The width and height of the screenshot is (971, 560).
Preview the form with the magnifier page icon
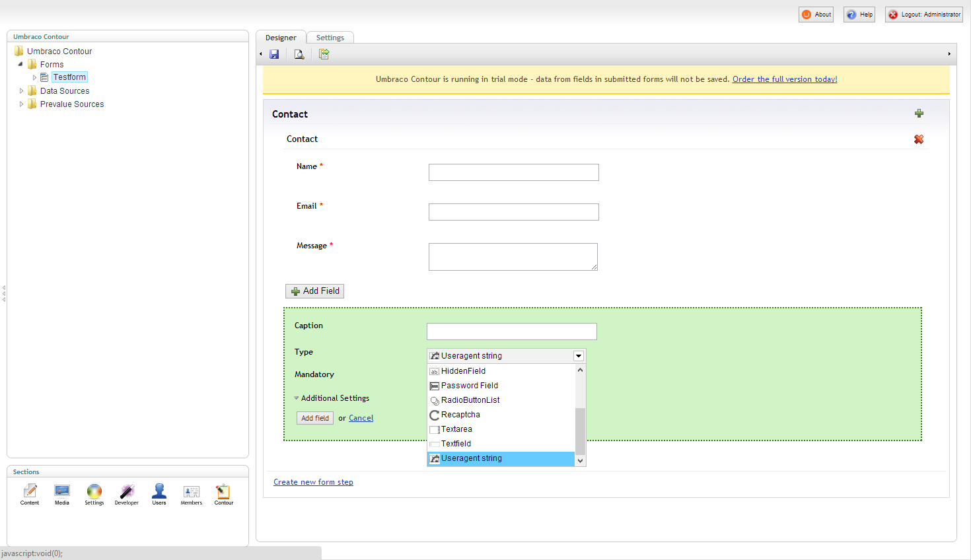coord(299,54)
